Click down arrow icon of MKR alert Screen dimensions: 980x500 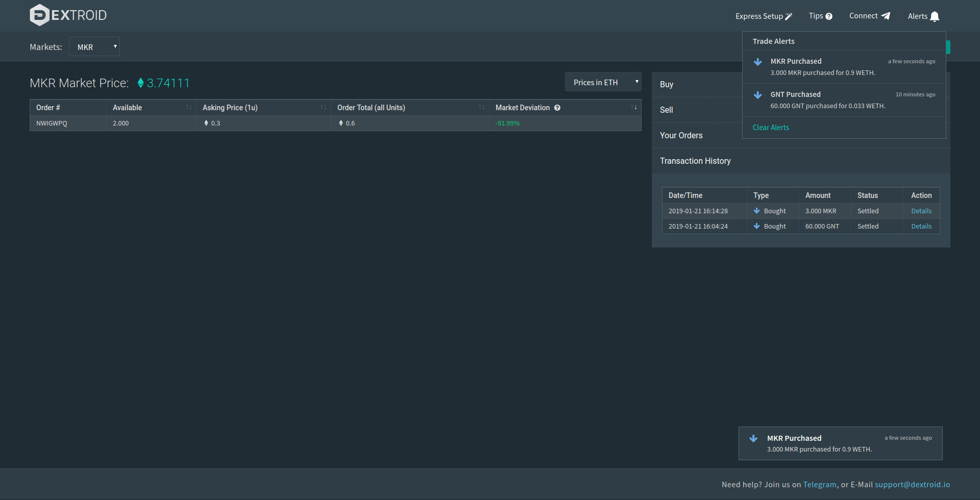(x=758, y=62)
